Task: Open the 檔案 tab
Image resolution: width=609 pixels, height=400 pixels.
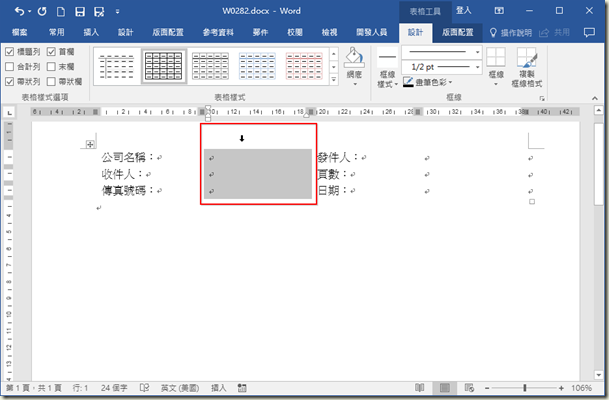Action: 19,32
